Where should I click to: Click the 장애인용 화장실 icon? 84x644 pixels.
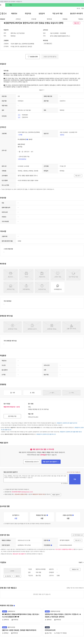[52, 327]
